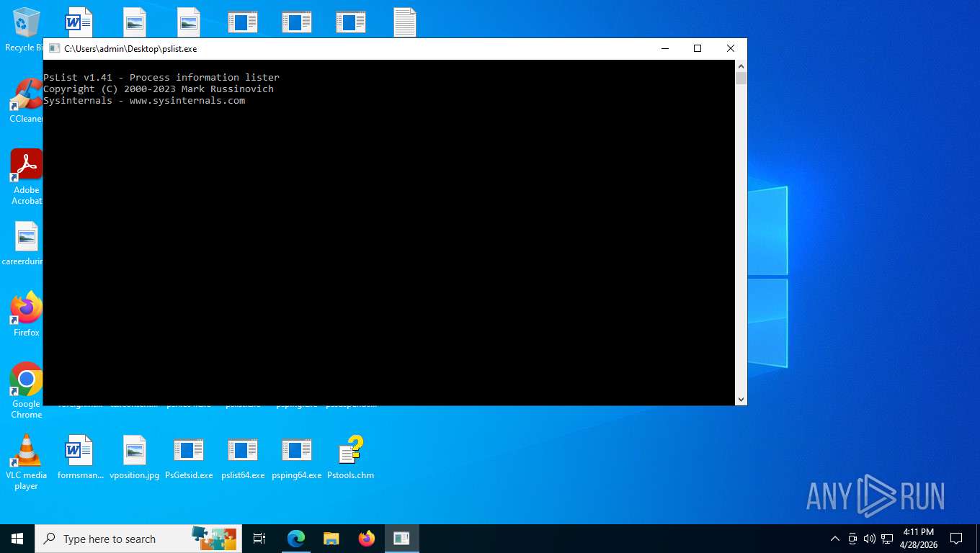Switch to the pslist console taskbar button
Screen dimensions: 980x553
[x=401, y=539]
